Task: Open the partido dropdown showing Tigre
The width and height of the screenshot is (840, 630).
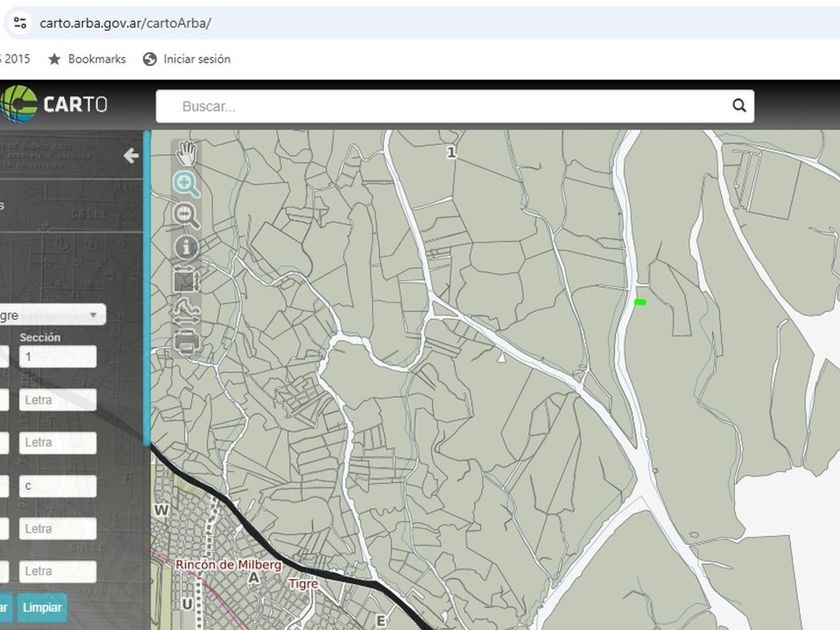Action: coord(52,315)
